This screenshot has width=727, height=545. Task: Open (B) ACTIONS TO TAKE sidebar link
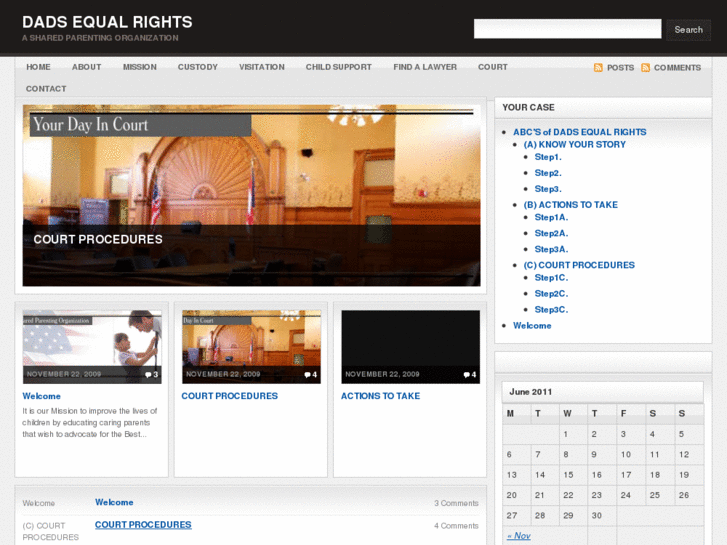(x=570, y=205)
